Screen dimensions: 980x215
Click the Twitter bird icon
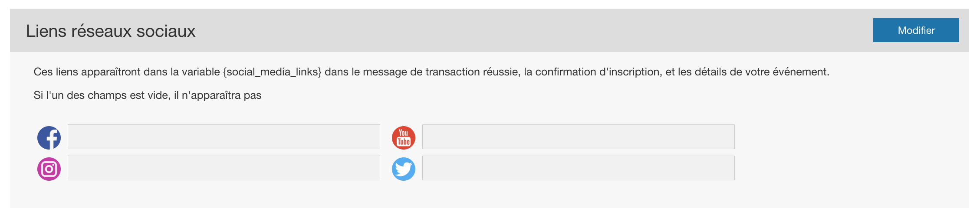[404, 169]
